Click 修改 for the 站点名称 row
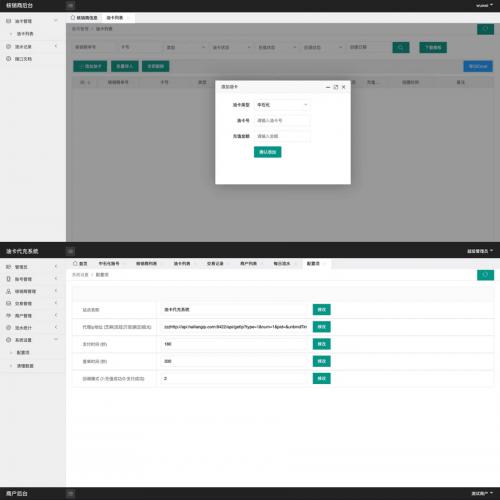500x500 pixels. [x=322, y=310]
